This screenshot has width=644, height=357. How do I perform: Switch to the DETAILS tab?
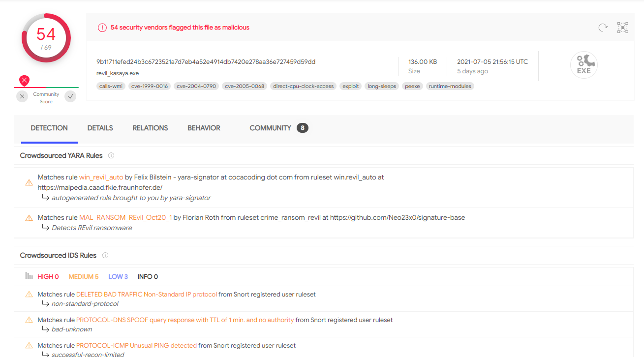100,128
